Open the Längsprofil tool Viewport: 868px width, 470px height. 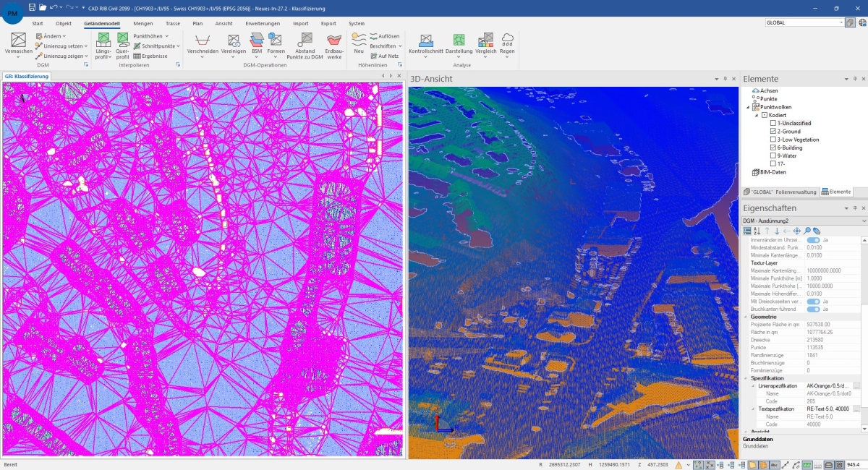pos(103,44)
